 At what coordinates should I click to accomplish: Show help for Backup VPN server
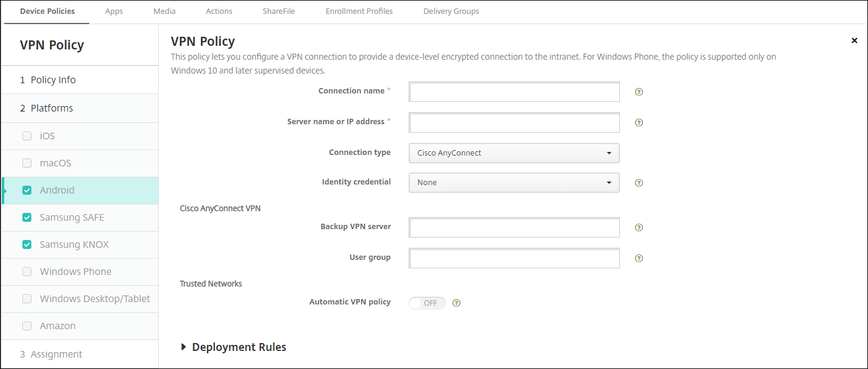point(639,228)
